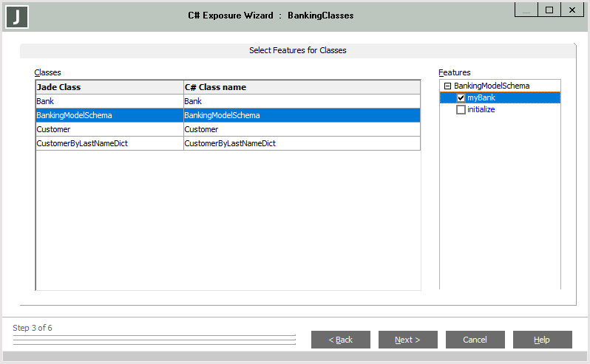Click the C# Class name column header
Viewport: 590px width, 364px height.
coord(302,87)
